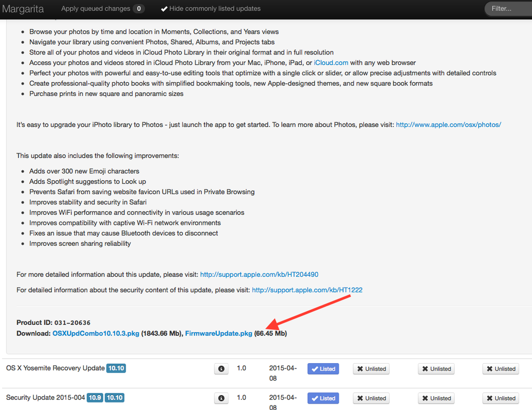532x410 pixels.
Task: Click the "Improves compatibility with captive Wi-Fi" bullet
Action: click(x=125, y=223)
